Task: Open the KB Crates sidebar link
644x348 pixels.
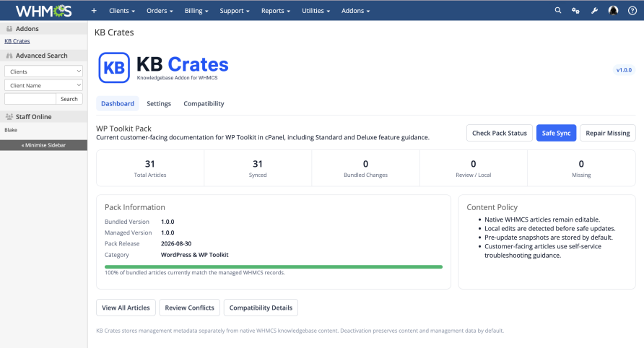Action: tap(17, 41)
